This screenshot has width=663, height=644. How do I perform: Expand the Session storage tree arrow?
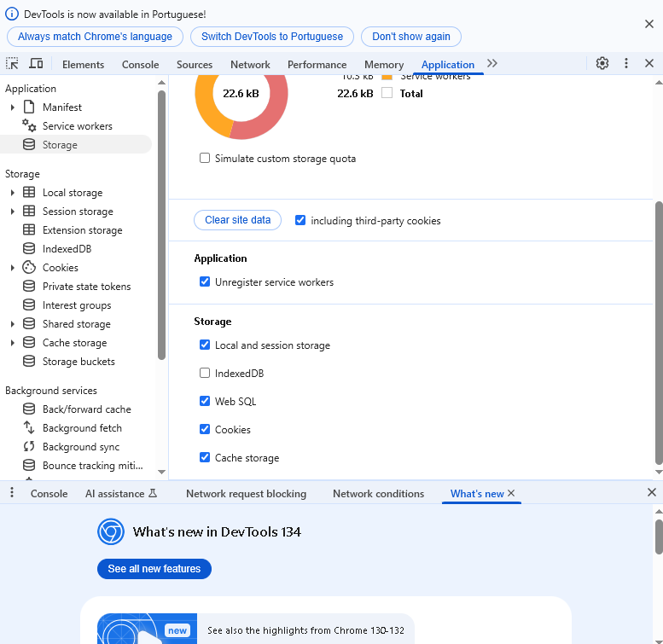pyautogui.click(x=12, y=212)
